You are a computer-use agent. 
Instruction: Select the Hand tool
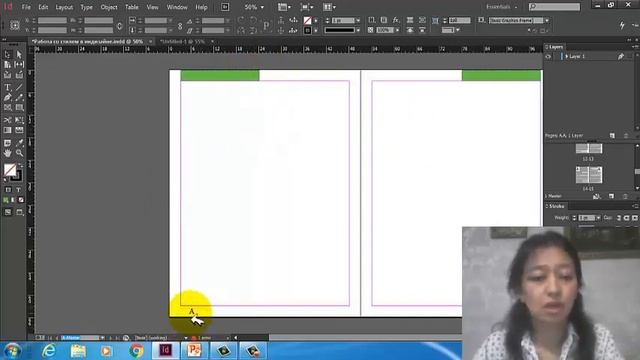(8, 153)
